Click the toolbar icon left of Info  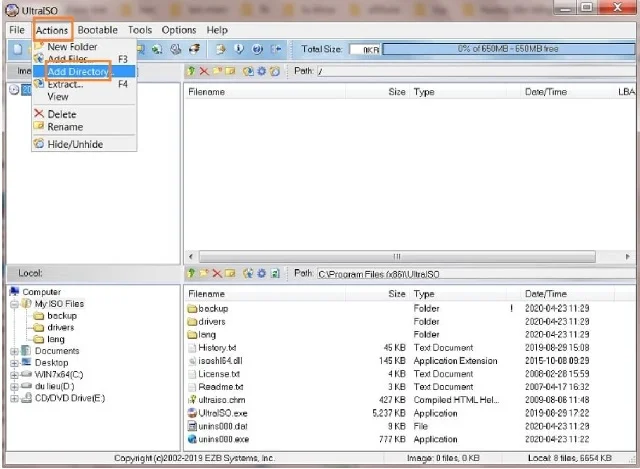coord(220,49)
